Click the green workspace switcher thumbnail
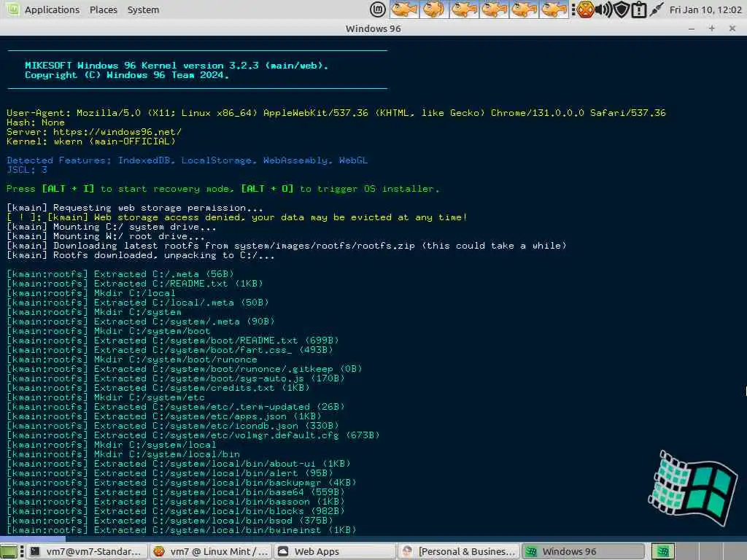Image resolution: width=747 pixels, height=560 pixels. (x=662, y=551)
